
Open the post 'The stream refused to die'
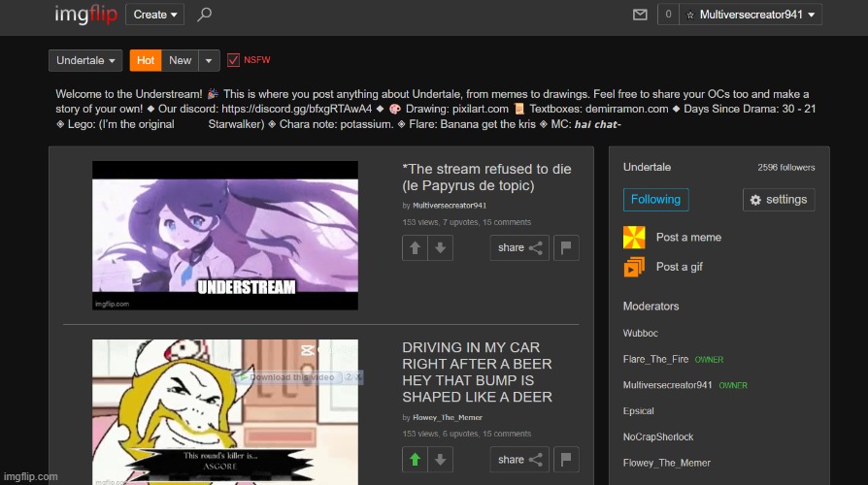486,177
